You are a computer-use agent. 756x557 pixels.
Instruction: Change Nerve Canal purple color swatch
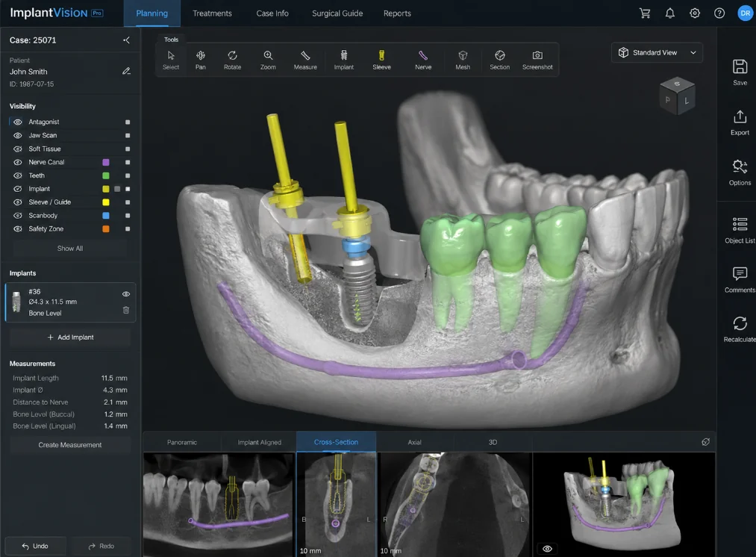coord(106,163)
